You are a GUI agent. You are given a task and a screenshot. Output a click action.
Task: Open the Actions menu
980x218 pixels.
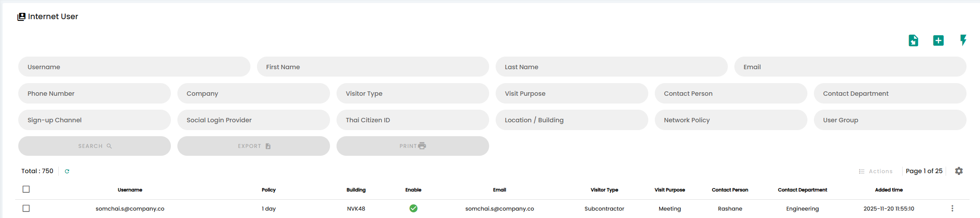tap(876, 171)
